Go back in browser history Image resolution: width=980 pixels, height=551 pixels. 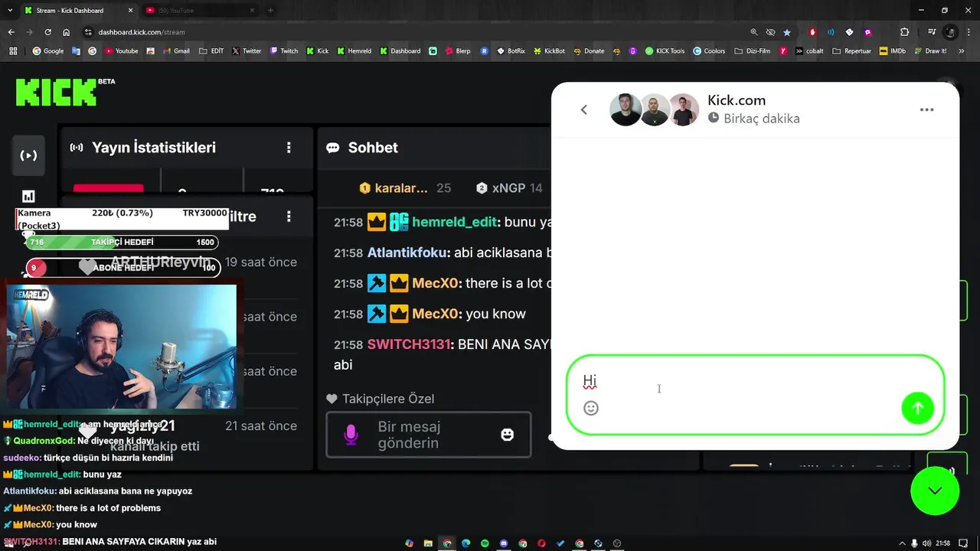click(x=11, y=32)
